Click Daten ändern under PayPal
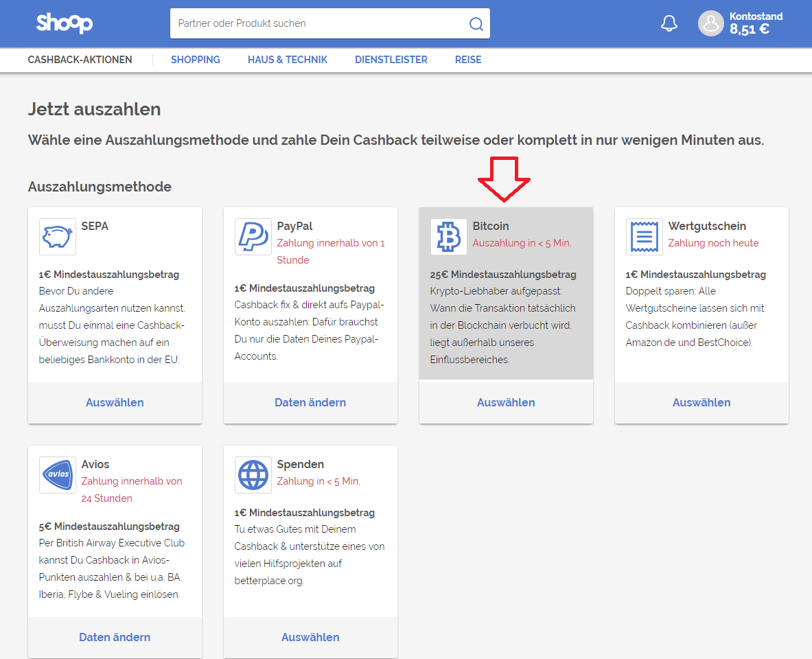Screen dimensions: 812x659 (310, 402)
